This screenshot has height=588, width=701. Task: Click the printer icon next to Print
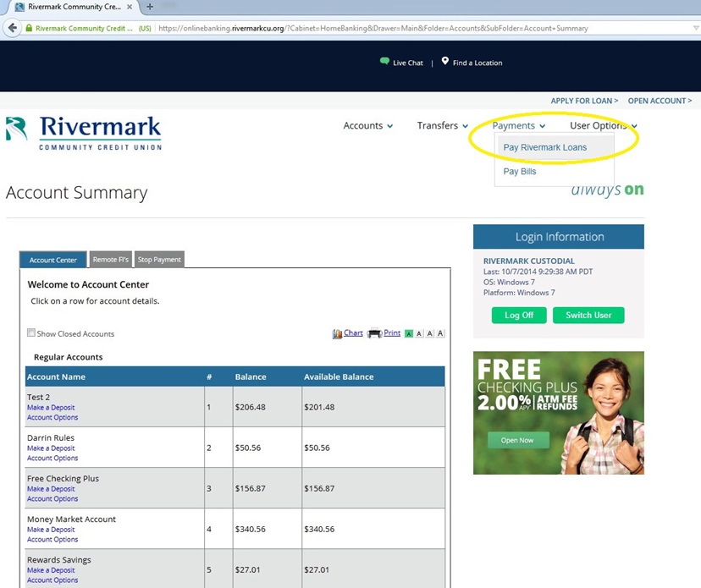coord(374,333)
